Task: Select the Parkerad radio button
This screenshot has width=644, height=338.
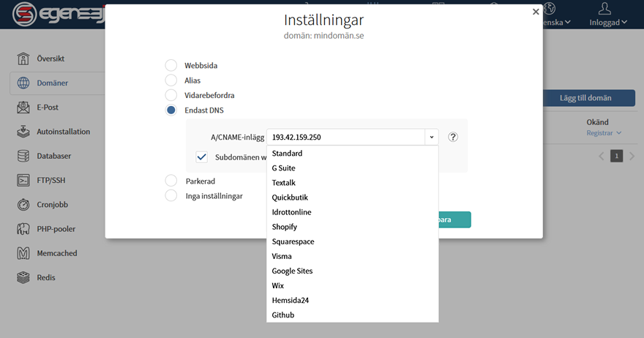Action: (x=171, y=181)
